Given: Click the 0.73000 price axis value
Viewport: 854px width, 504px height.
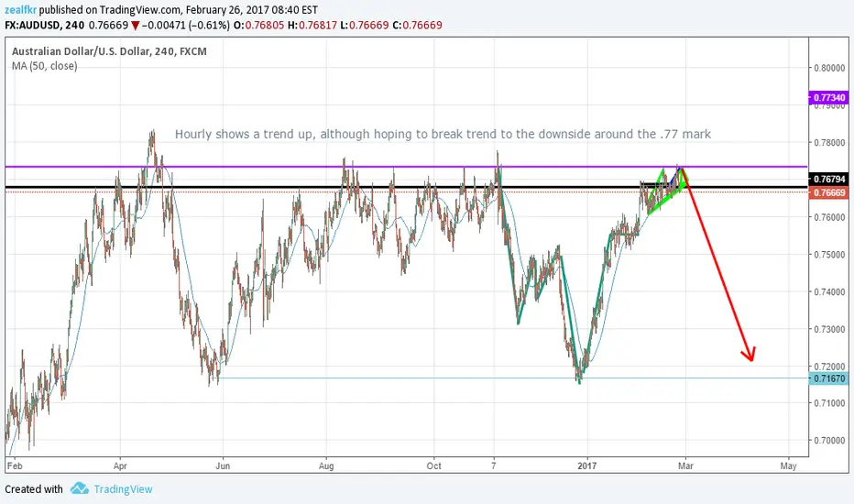Looking at the screenshot, I should [x=829, y=329].
